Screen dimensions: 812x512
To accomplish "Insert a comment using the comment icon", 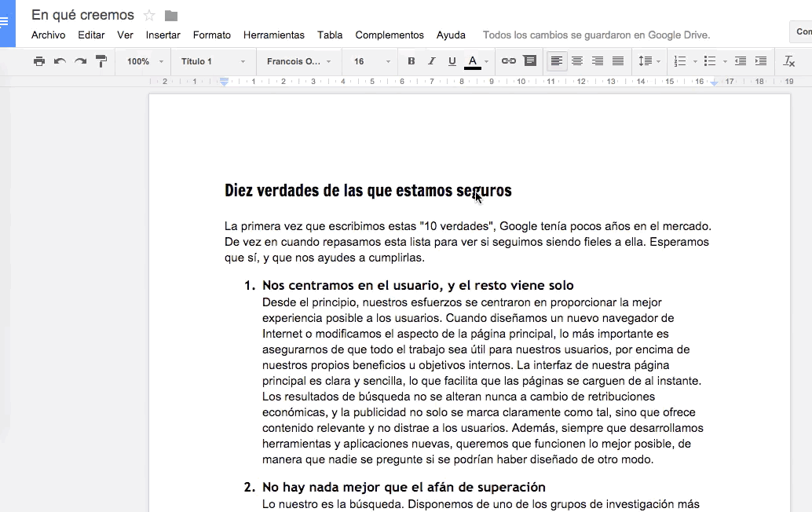I will coord(530,61).
